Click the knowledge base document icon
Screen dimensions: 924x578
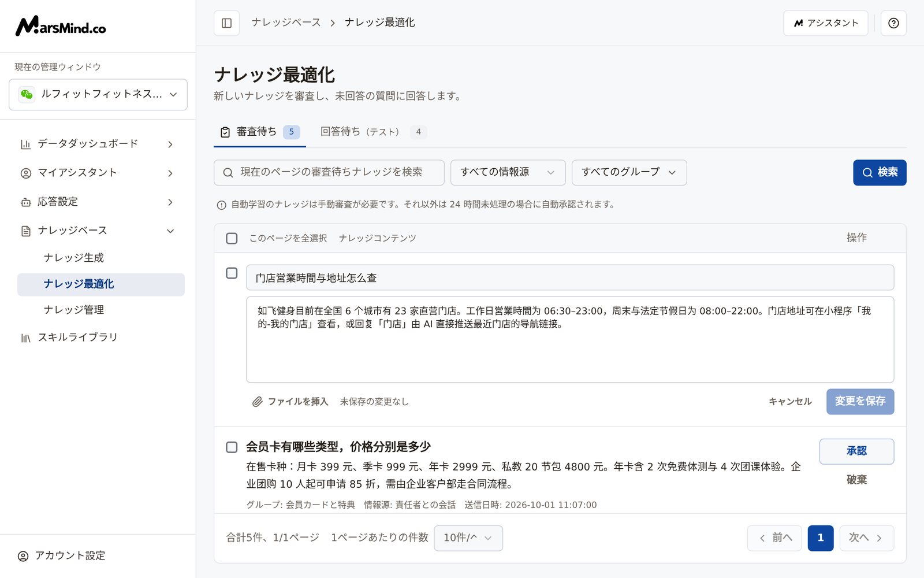[25, 231]
